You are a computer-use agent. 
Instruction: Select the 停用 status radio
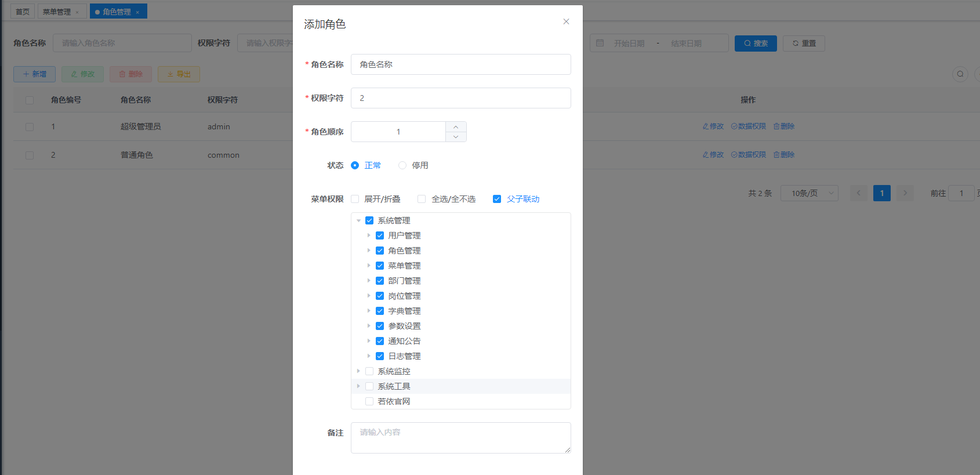402,165
